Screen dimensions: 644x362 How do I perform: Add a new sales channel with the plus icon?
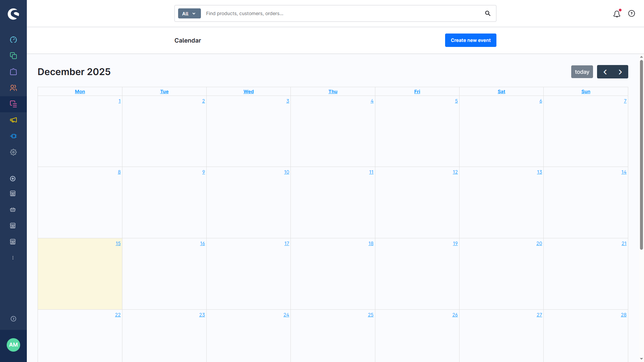[13, 179]
